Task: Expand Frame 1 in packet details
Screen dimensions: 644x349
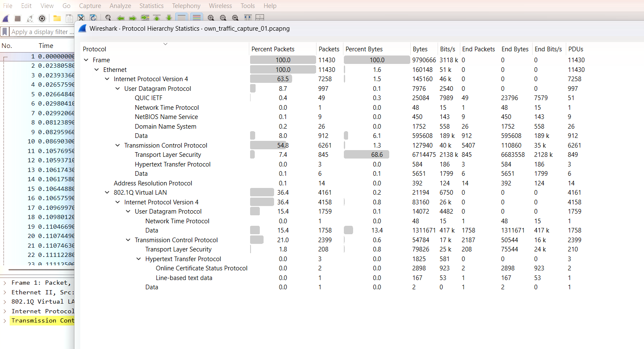Action: coord(5,283)
